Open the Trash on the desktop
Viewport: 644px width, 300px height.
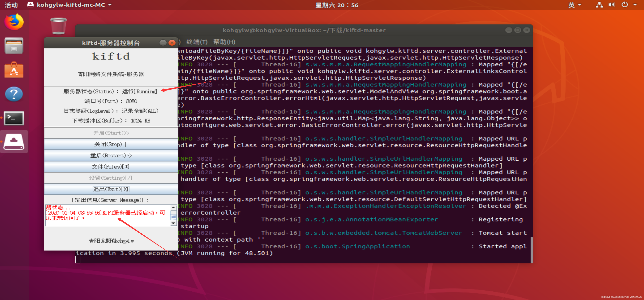click(x=58, y=26)
